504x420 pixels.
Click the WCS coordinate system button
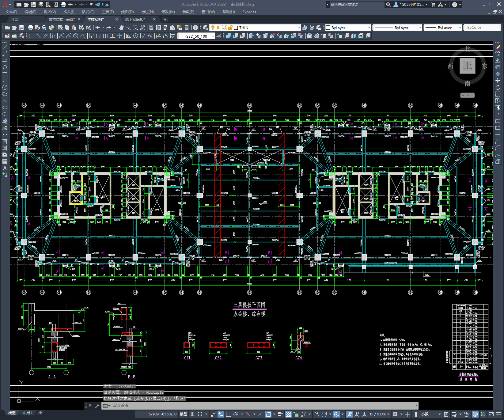[x=467, y=95]
